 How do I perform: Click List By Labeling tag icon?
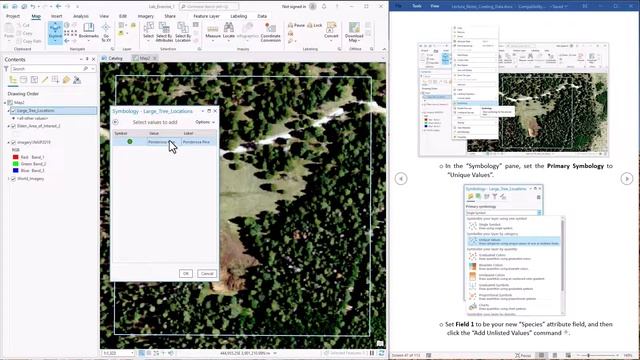(x=66, y=80)
